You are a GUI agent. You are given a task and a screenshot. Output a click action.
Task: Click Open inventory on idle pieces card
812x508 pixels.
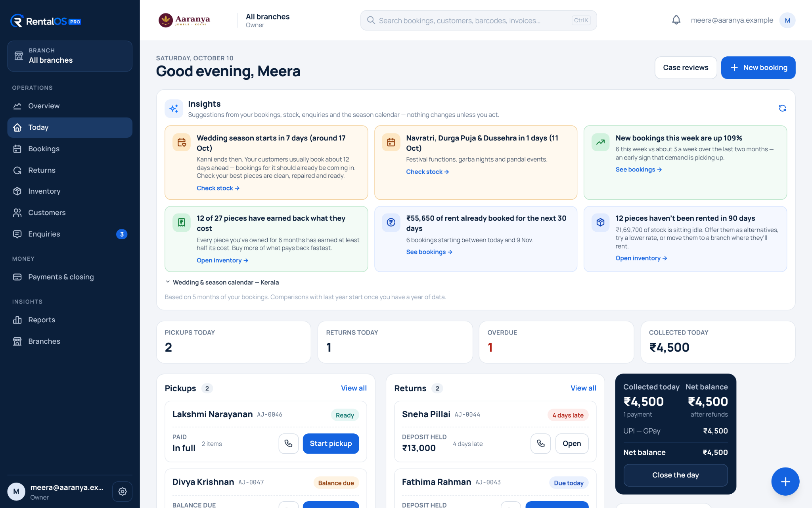(x=641, y=258)
